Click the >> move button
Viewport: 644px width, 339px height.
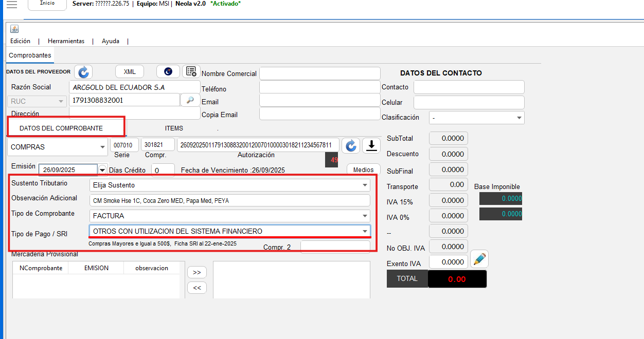(x=196, y=272)
